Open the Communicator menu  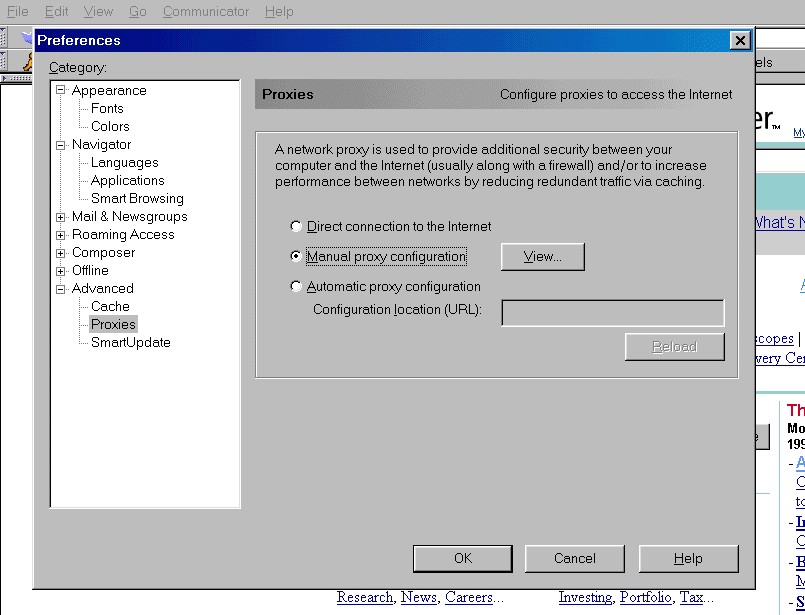pos(206,12)
